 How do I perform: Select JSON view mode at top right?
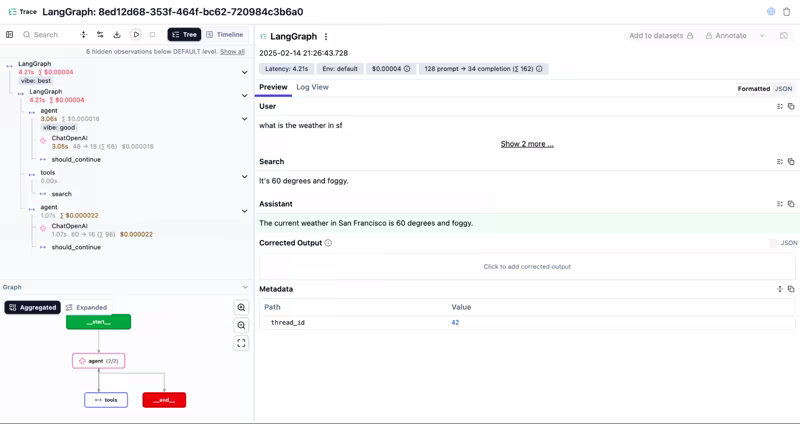coord(783,89)
